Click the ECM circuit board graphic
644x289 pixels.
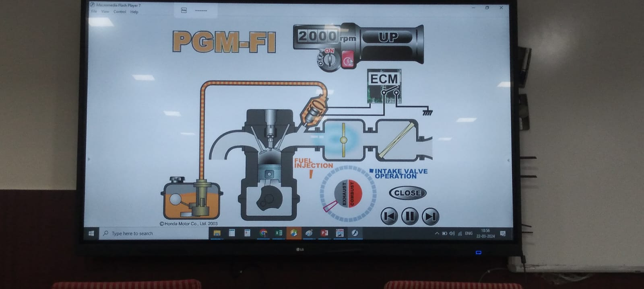(x=384, y=86)
